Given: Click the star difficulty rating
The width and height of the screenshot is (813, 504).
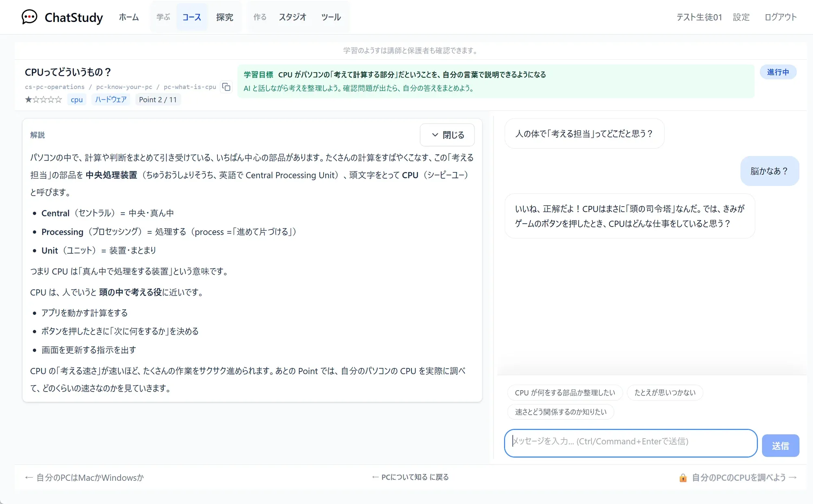Looking at the screenshot, I should pyautogui.click(x=43, y=100).
